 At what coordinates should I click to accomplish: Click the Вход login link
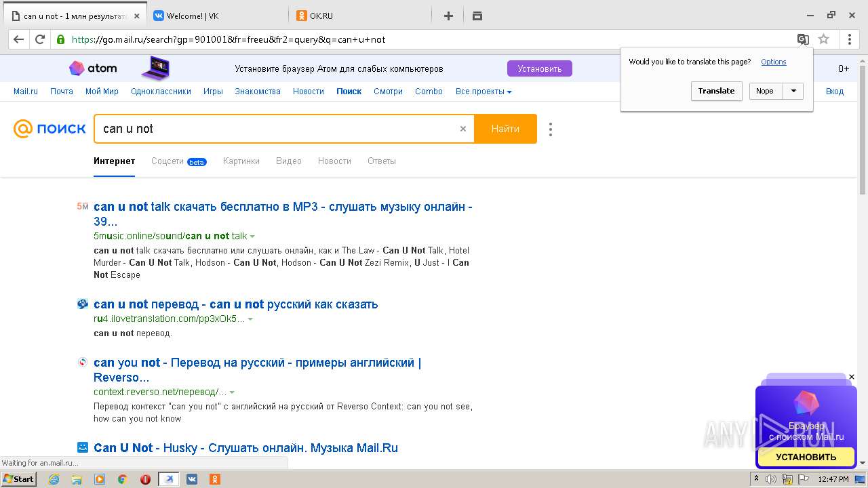835,91
